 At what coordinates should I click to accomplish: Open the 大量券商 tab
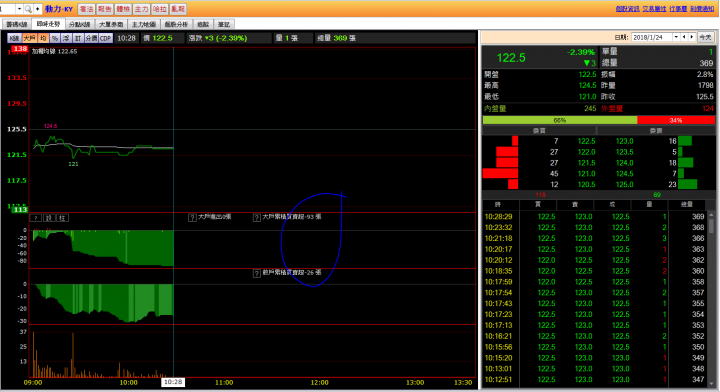coord(111,24)
